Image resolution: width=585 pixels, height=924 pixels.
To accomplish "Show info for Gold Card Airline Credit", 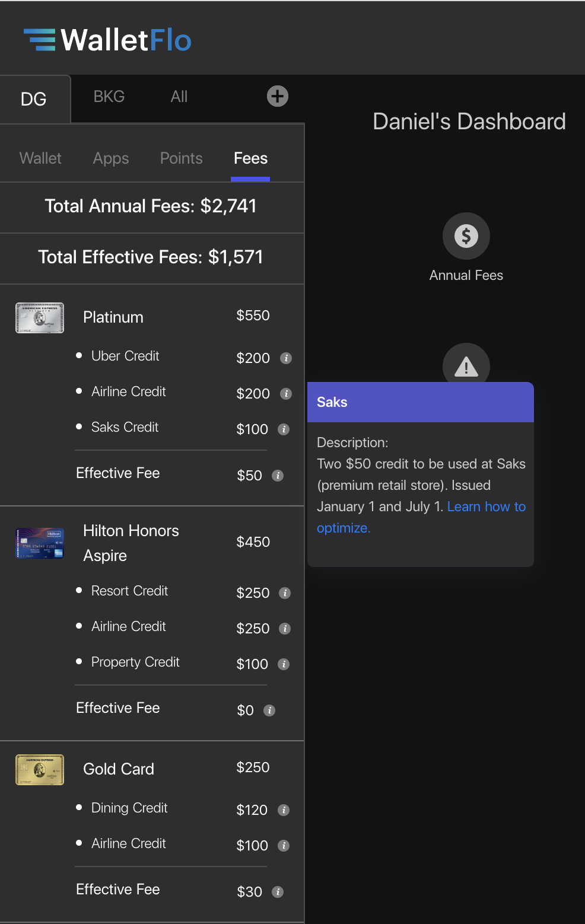I will [284, 846].
